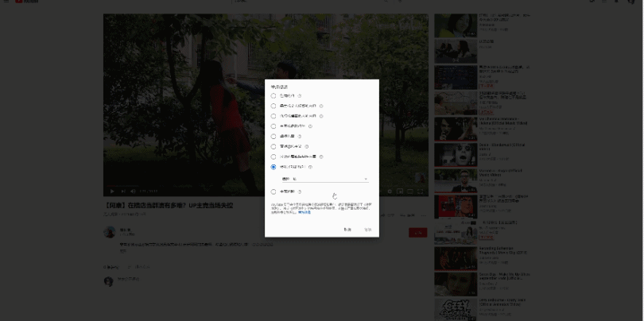This screenshot has height=321, width=644.
Task: Click help icon beside the last report reason
Action: [x=300, y=191]
